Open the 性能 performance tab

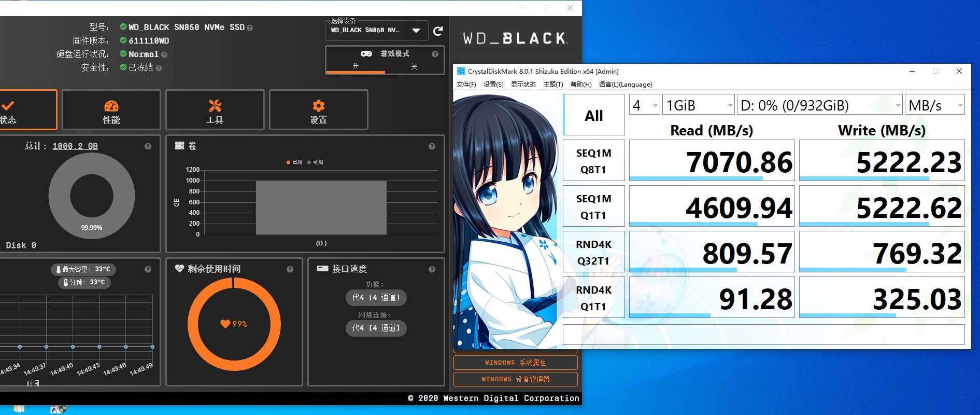[111, 110]
